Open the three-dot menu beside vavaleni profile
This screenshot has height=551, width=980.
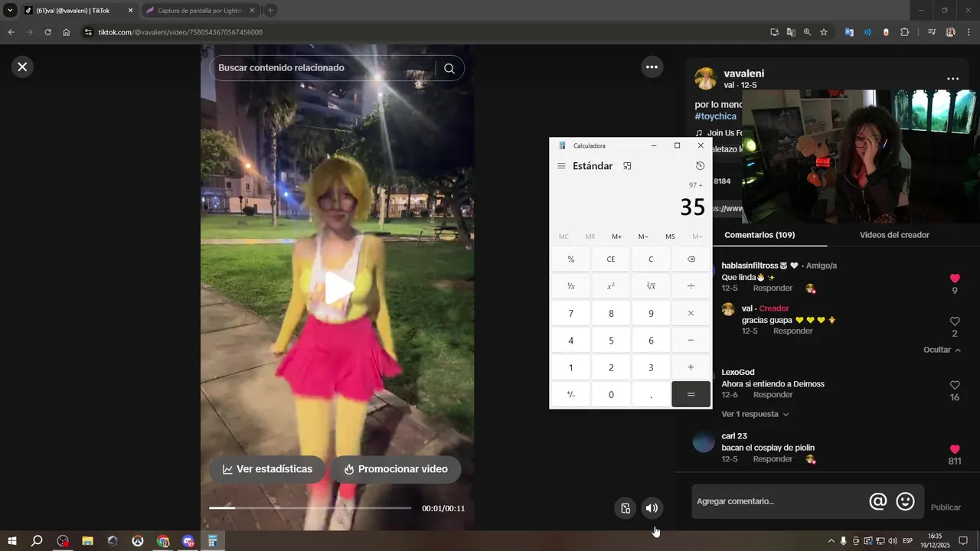tap(952, 79)
